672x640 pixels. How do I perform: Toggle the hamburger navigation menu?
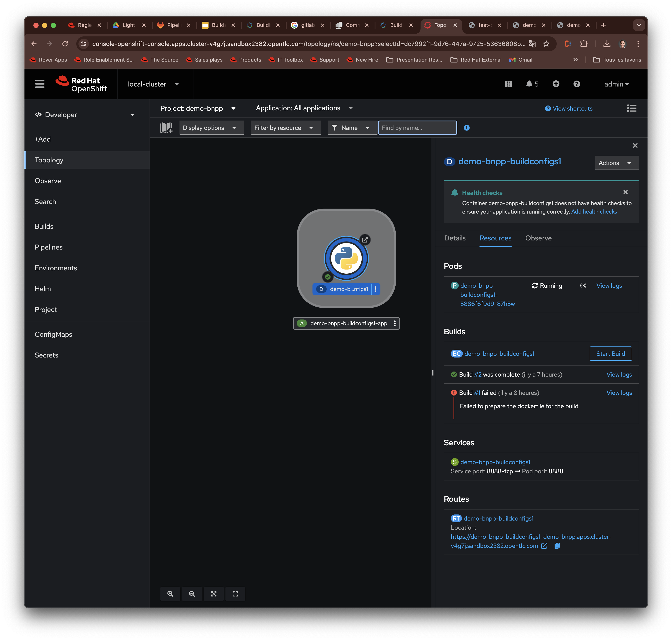pyautogui.click(x=40, y=84)
